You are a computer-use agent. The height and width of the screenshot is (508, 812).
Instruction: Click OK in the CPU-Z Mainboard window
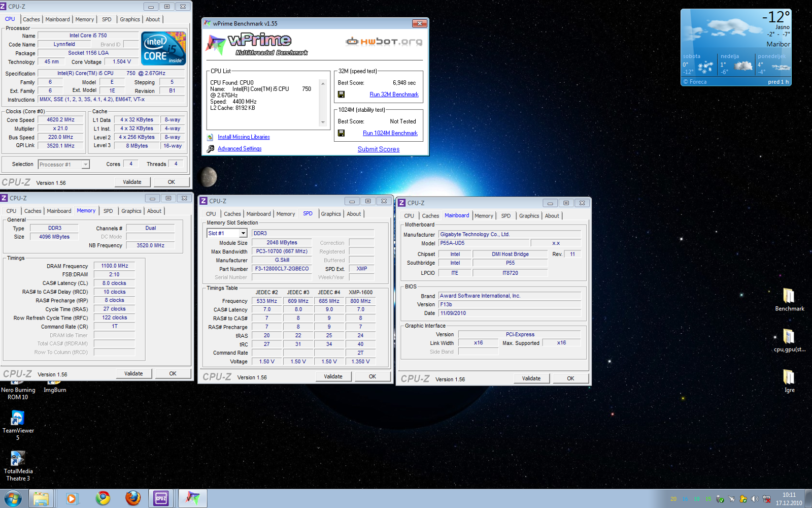tap(570, 378)
